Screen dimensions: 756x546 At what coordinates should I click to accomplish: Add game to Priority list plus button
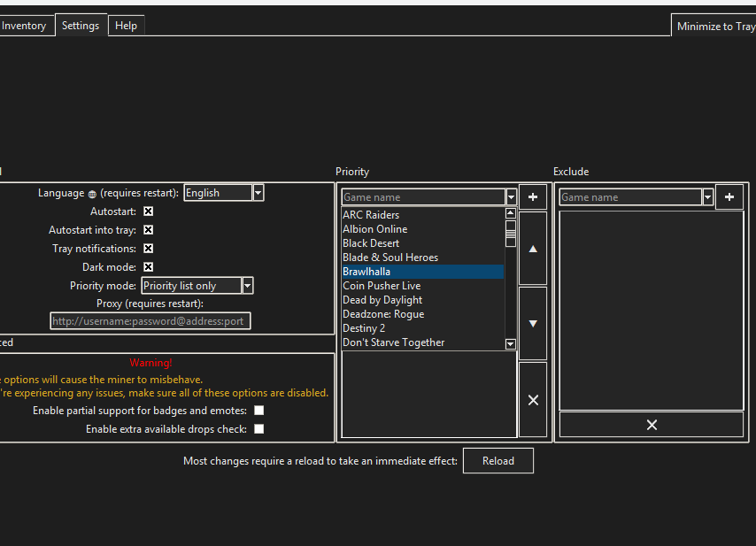[x=533, y=197]
